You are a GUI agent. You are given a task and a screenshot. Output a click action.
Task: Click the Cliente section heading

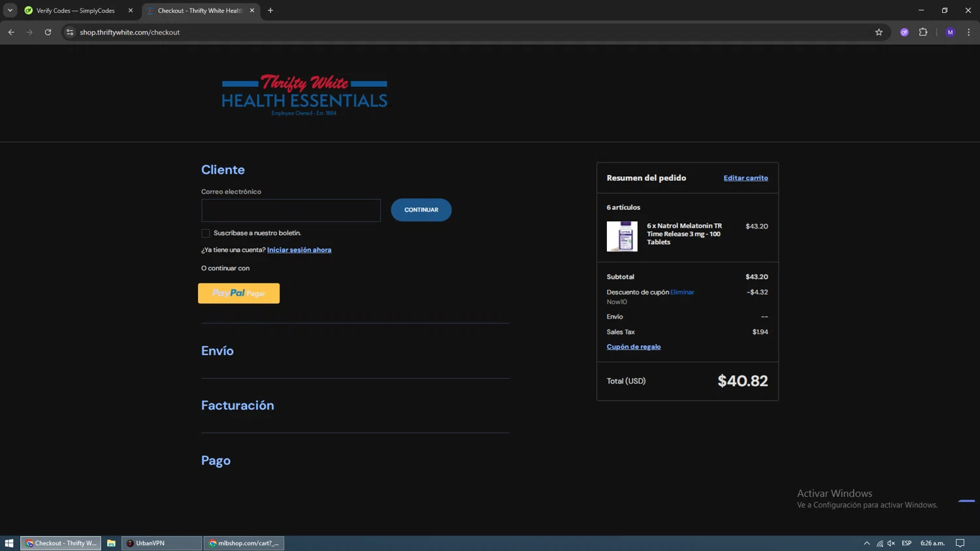(223, 170)
